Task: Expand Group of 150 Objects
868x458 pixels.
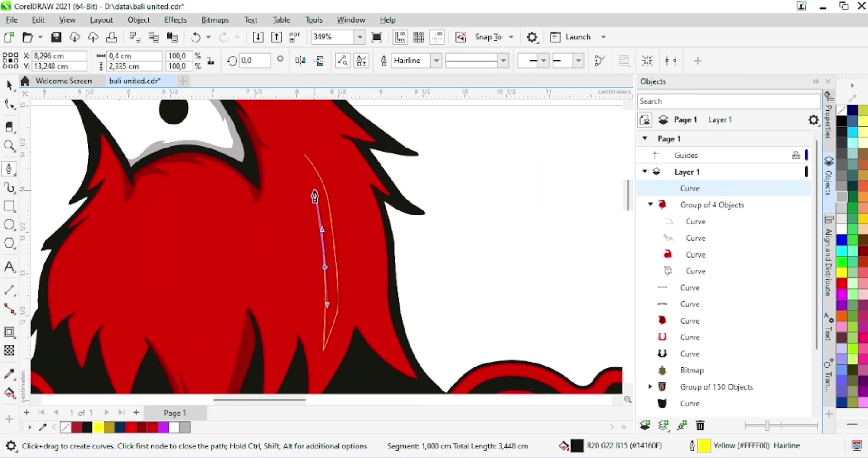Action: [x=651, y=387]
